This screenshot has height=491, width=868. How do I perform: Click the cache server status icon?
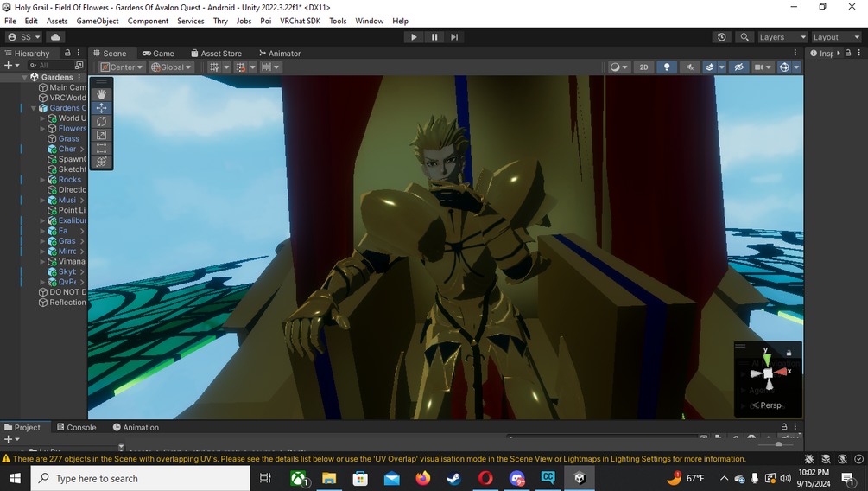click(x=826, y=459)
